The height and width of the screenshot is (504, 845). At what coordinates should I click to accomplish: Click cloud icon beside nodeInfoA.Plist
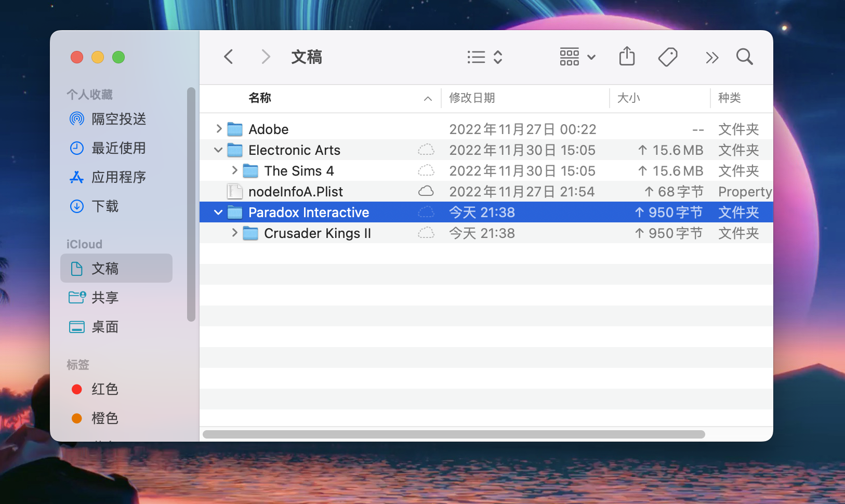click(426, 191)
